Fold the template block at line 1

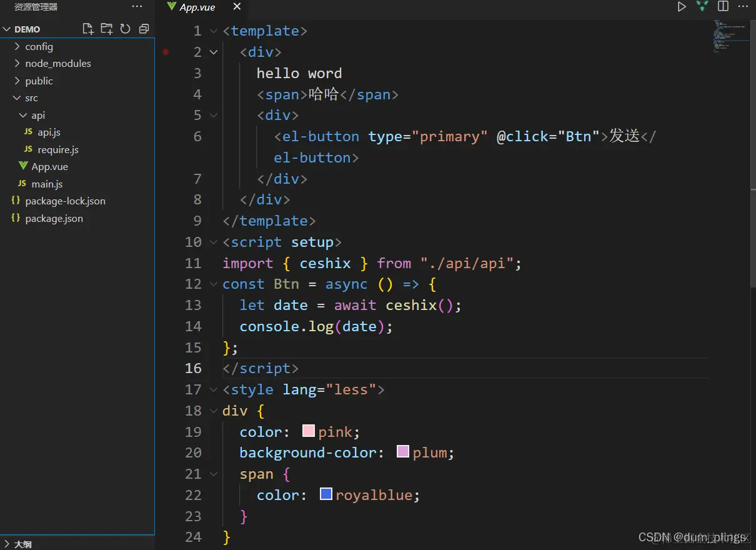(214, 31)
